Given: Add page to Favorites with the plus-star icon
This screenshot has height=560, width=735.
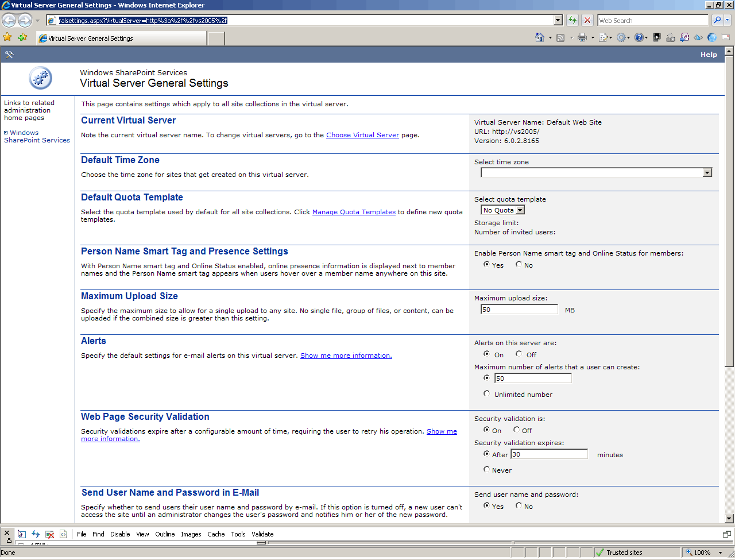Looking at the screenshot, I should pyautogui.click(x=22, y=37).
